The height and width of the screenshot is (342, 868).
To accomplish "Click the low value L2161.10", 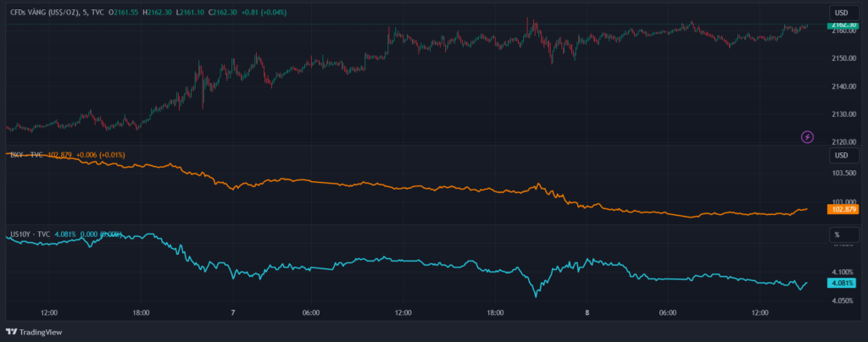I will click(190, 12).
